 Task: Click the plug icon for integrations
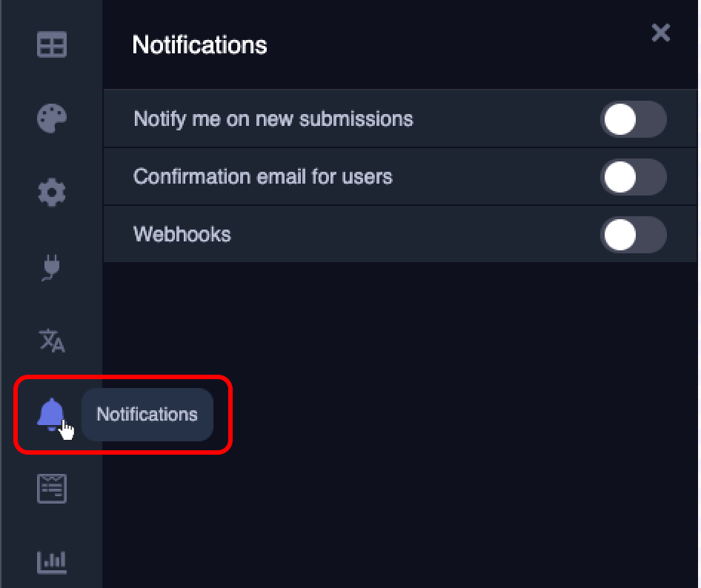click(51, 267)
